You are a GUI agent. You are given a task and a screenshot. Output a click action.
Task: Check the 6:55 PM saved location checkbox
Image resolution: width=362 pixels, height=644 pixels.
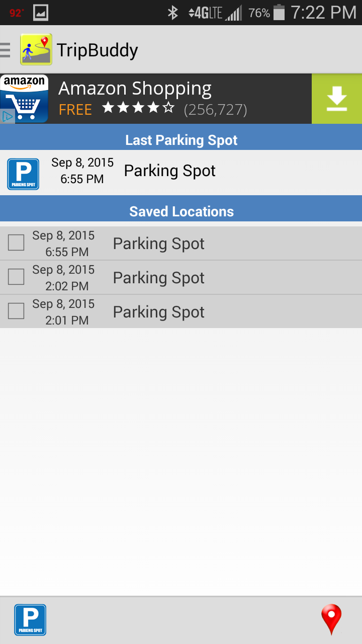16,243
